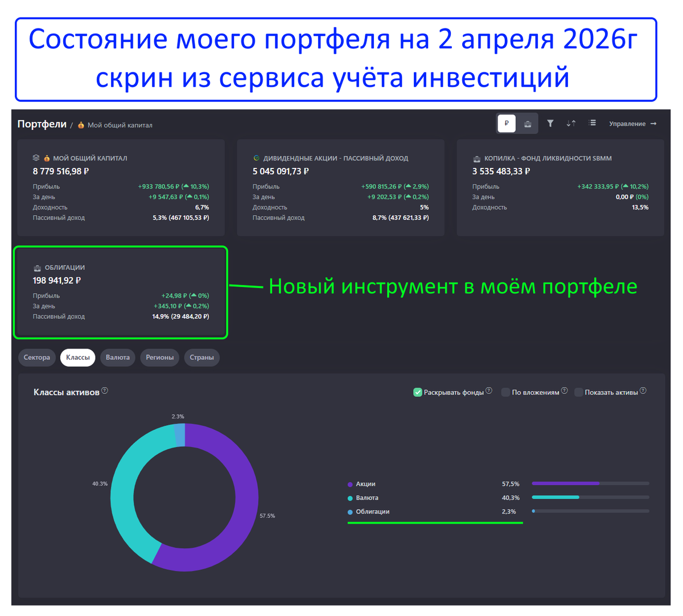Click 40.3% label beside donut chart
683x616 pixels.
[100, 484]
